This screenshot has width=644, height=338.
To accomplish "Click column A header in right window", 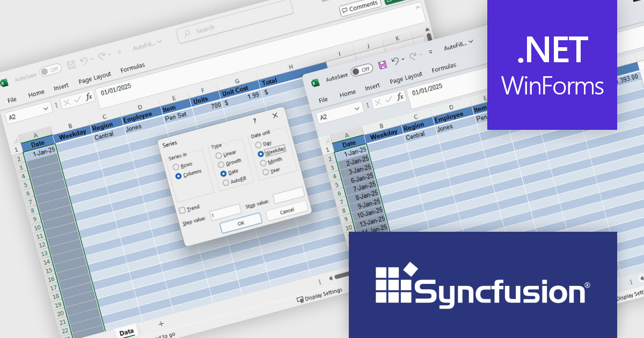I will tap(347, 135).
